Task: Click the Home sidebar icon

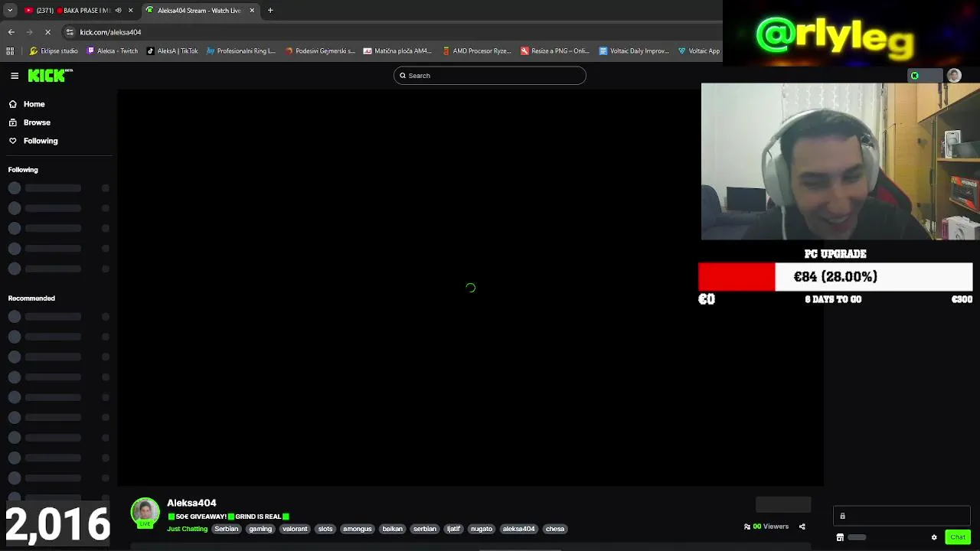Action: point(13,104)
